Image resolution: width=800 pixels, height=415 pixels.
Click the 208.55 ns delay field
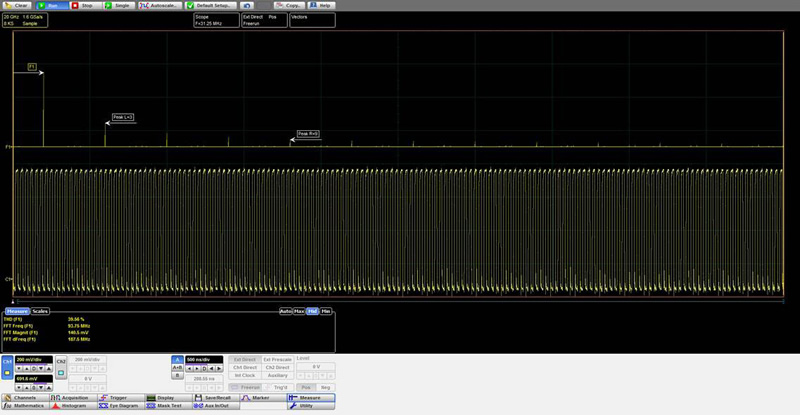204,379
